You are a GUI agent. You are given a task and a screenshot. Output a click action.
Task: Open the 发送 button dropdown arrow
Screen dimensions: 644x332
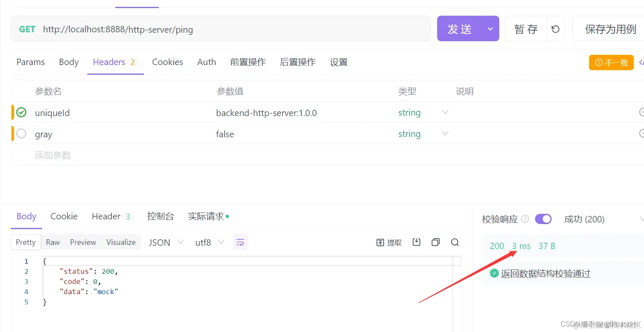(x=490, y=29)
